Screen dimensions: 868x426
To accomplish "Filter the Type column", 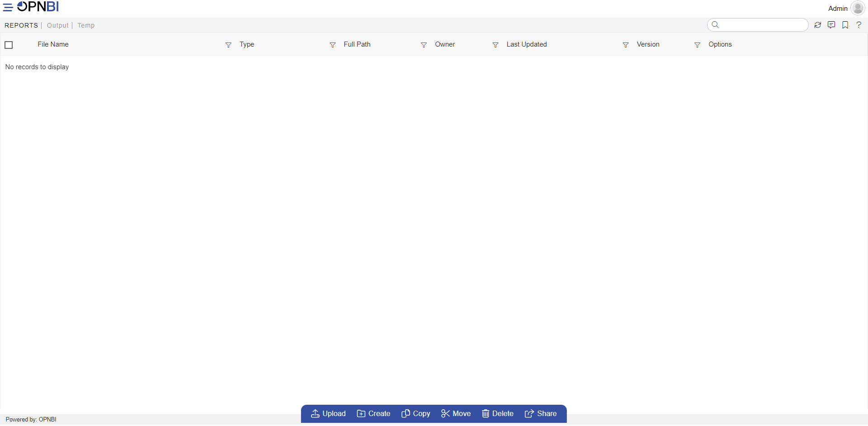I will [x=333, y=45].
